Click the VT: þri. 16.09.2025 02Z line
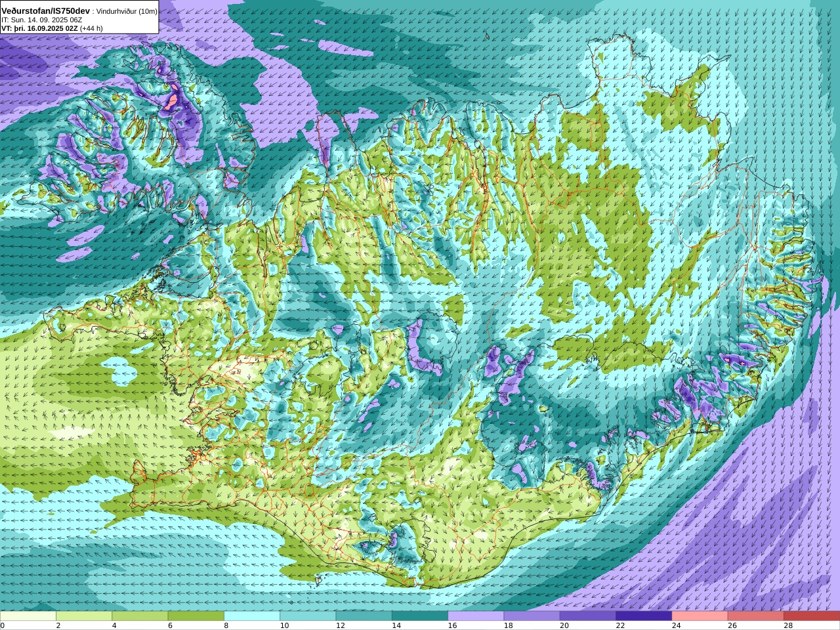The height and width of the screenshot is (630, 840). point(39,28)
